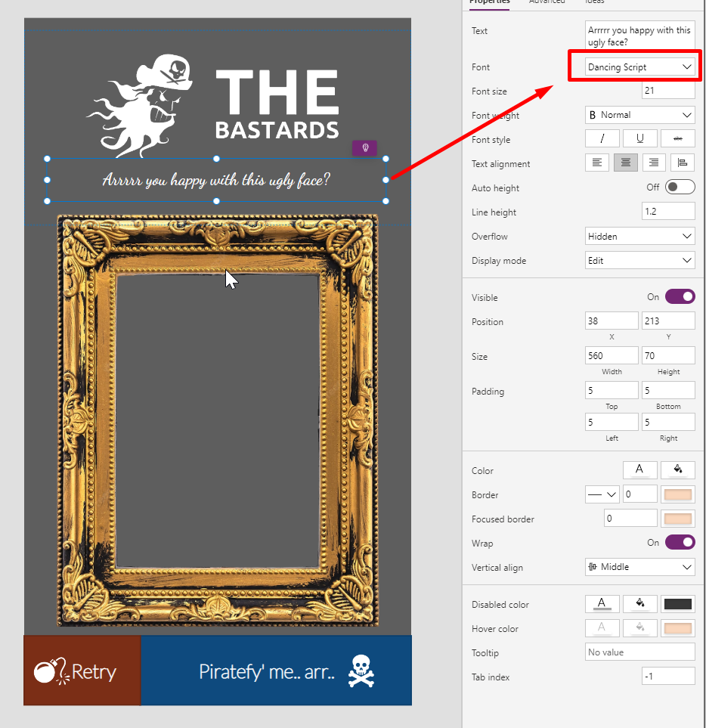Click the Position Y field
This screenshot has height=728, width=706.
[668, 321]
